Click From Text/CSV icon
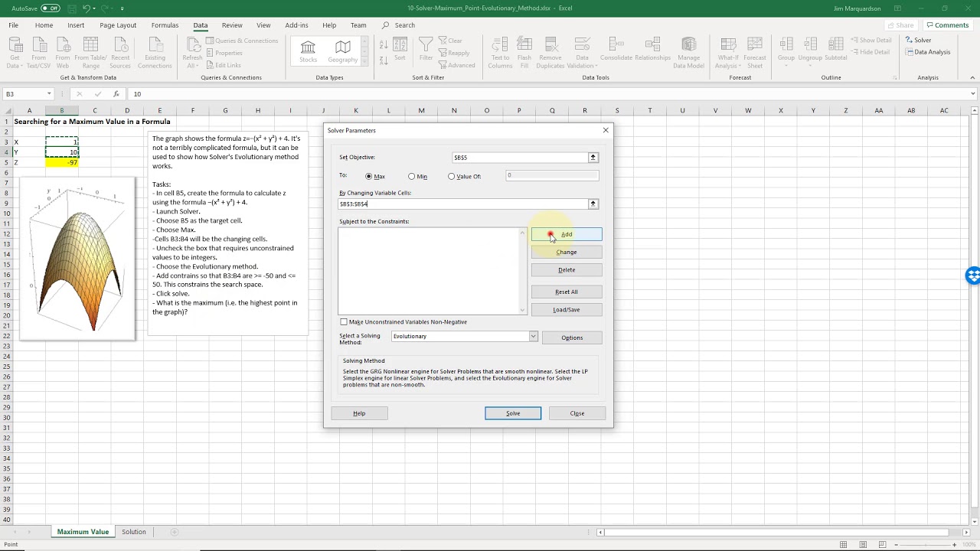Viewport: 980px width, 551px height. [38, 52]
